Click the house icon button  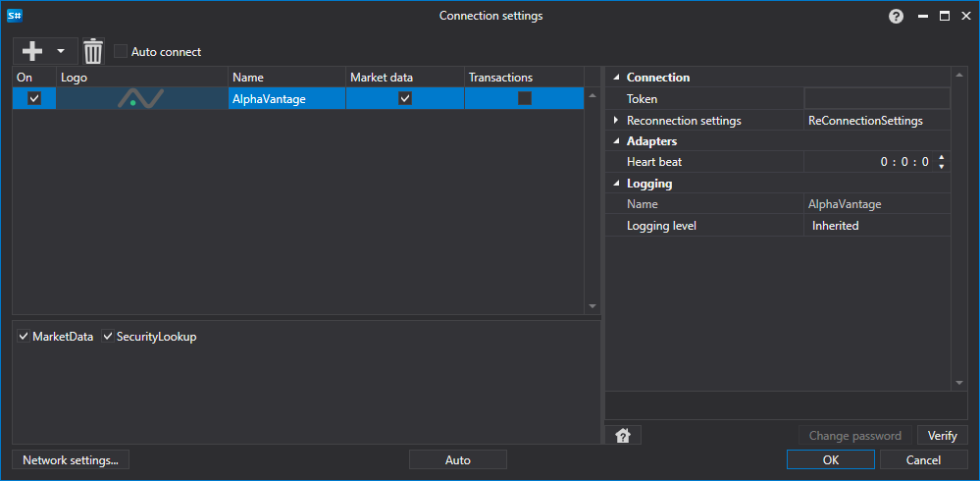click(x=623, y=435)
